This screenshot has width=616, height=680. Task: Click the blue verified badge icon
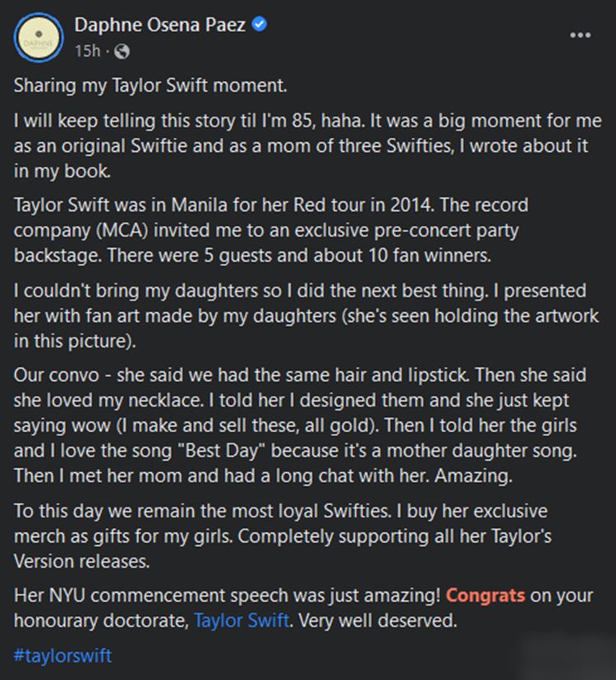pos(260,25)
